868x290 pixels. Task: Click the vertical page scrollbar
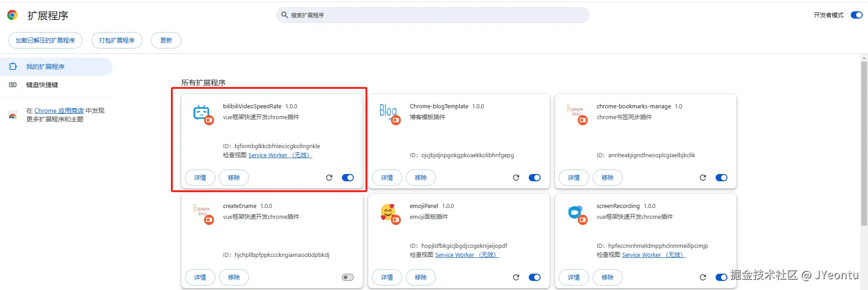[864, 143]
